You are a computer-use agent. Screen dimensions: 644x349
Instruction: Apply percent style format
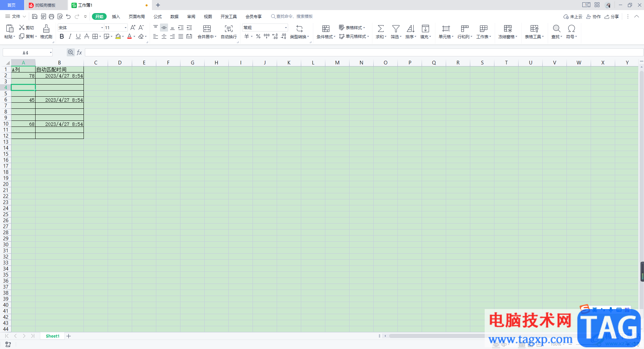pos(258,36)
